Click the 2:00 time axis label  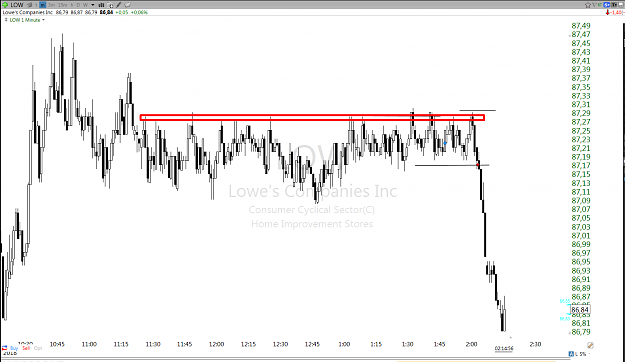(x=472, y=344)
